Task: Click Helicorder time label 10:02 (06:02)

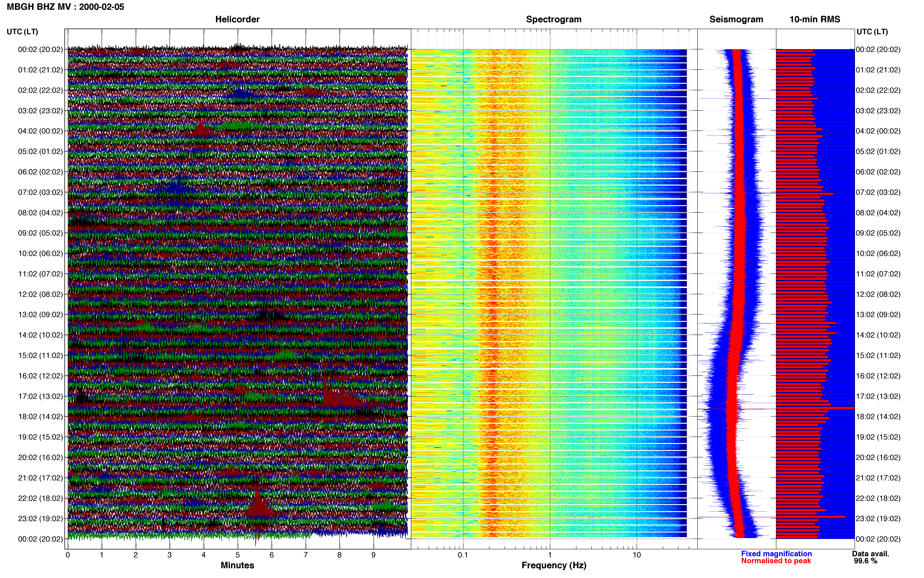Action: (41, 253)
